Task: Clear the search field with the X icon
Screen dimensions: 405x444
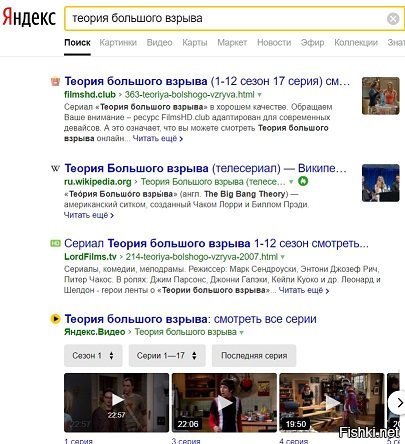Action: [x=393, y=19]
